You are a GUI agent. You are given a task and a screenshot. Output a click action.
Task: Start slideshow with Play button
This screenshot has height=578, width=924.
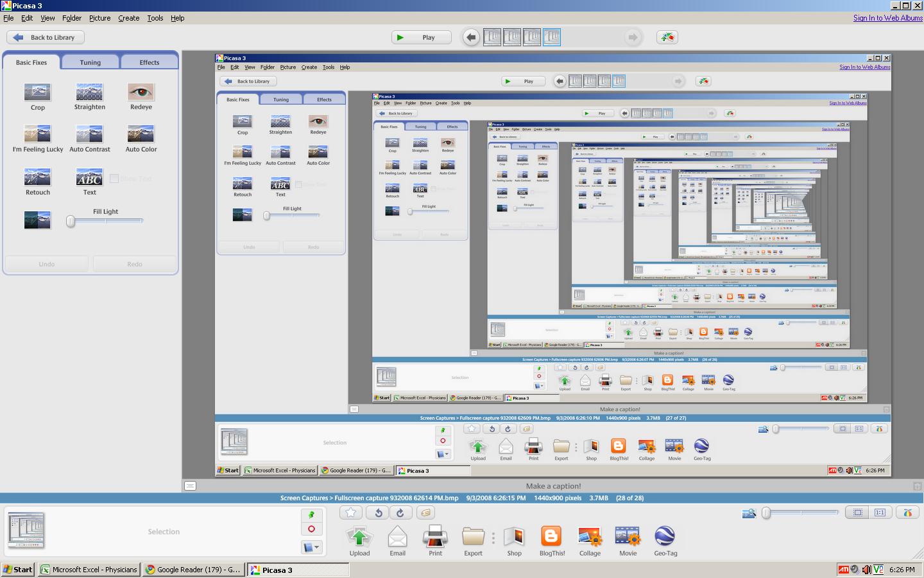[421, 37]
